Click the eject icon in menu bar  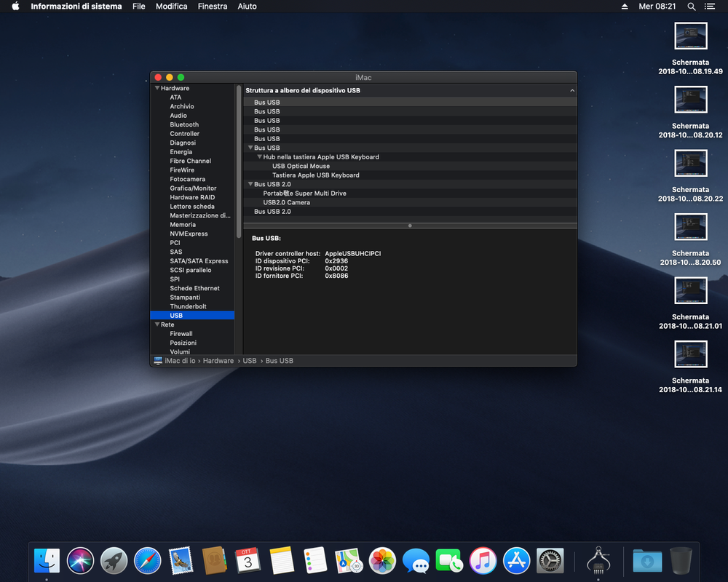(625, 7)
